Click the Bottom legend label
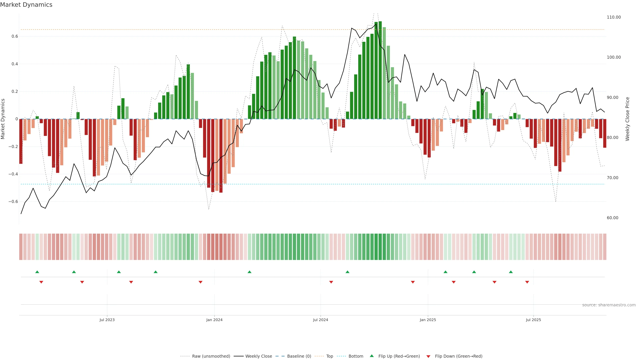Image resolution: width=644 pixels, height=362 pixels. 356,356
